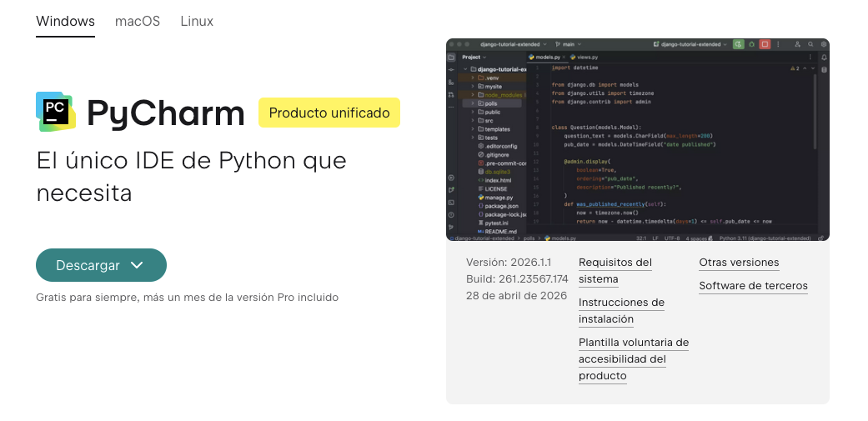Expand the polls folder in preview tree
The width and height of the screenshot is (868, 421).
point(473,103)
